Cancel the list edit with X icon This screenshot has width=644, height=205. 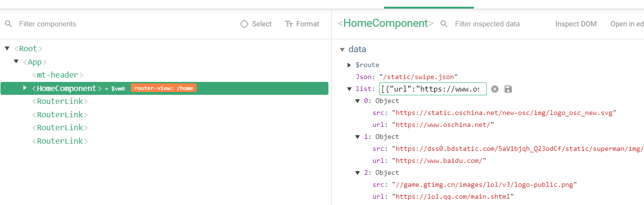pos(495,89)
